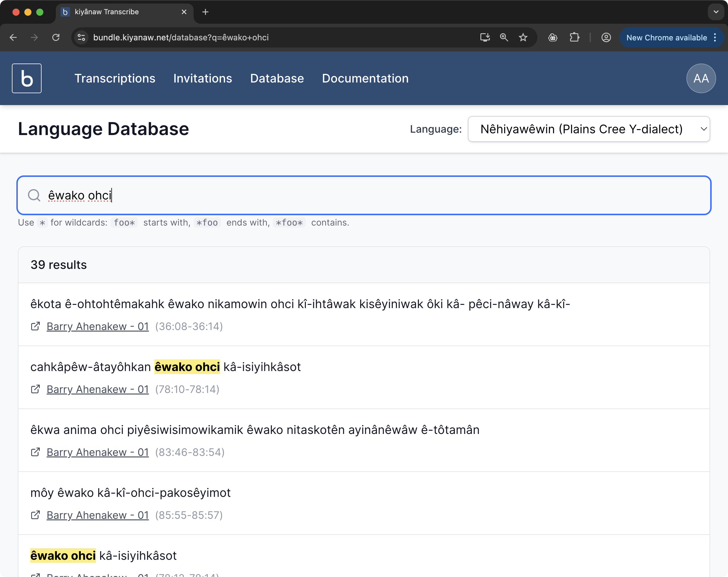Screen dimensions: 728x577
Task: Open site information settings in the address bar
Action: 81,37
